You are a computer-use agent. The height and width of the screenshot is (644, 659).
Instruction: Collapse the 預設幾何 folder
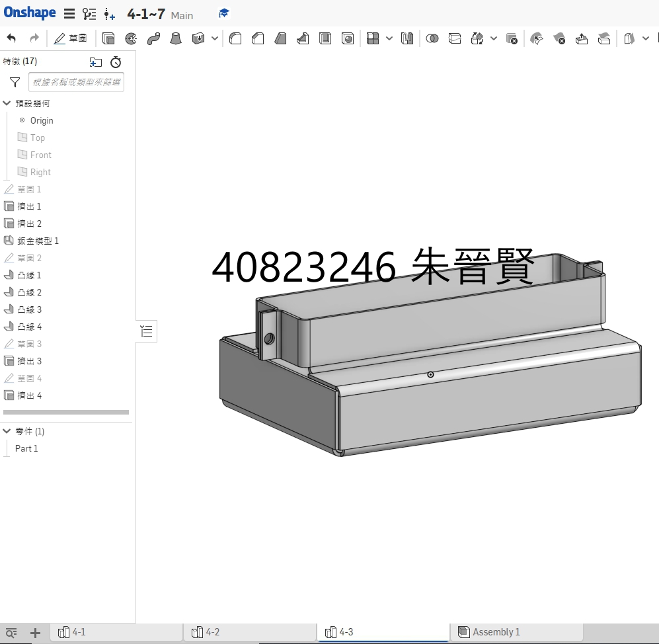click(x=7, y=103)
